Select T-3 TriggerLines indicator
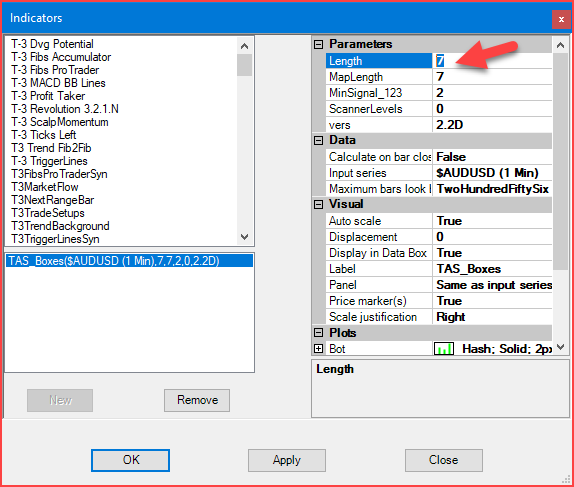Screen dimensions: 574x487 49,161
